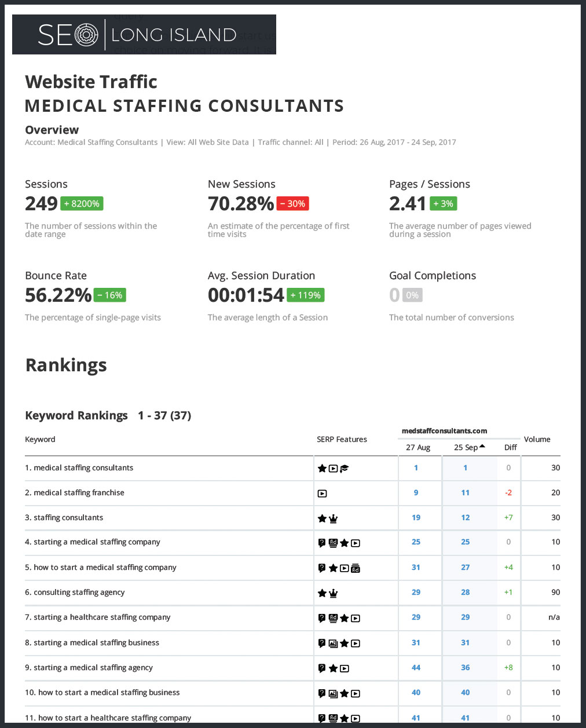Click the crown icon in the staffing consultants row
The width and height of the screenshot is (586, 728).
coord(333,518)
